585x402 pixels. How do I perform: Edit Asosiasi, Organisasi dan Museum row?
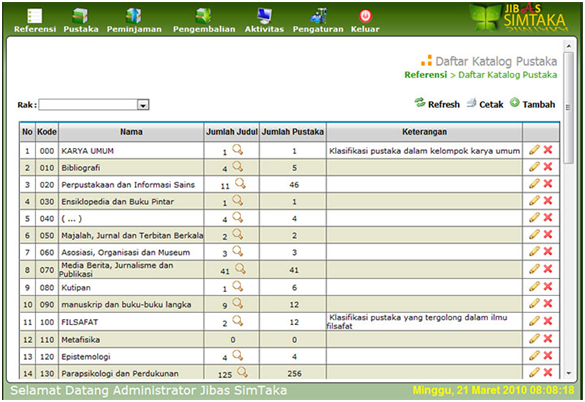pos(534,251)
